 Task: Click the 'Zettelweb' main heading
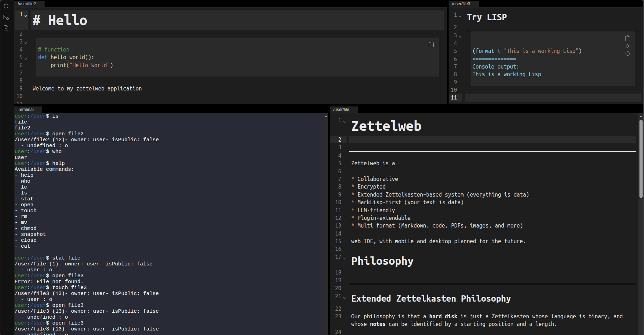386,126
